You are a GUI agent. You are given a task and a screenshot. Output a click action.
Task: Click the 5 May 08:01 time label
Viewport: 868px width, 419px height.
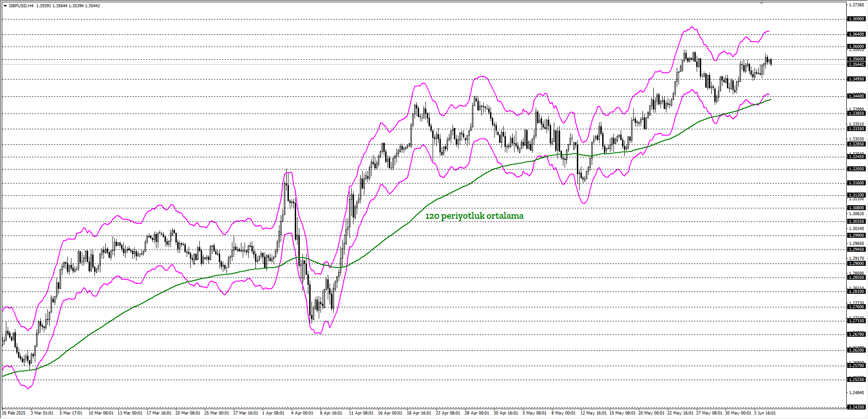[534, 413]
